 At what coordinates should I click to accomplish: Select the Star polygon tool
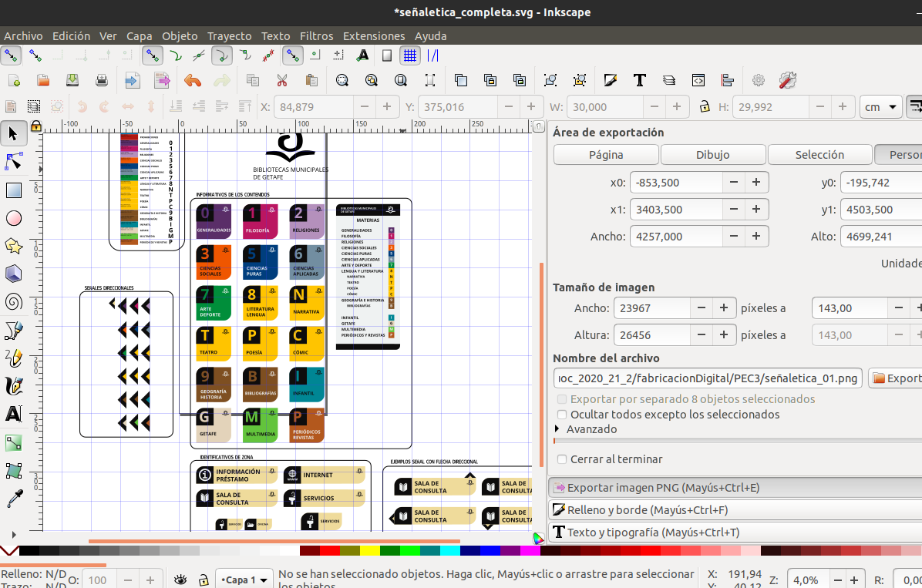coord(13,246)
